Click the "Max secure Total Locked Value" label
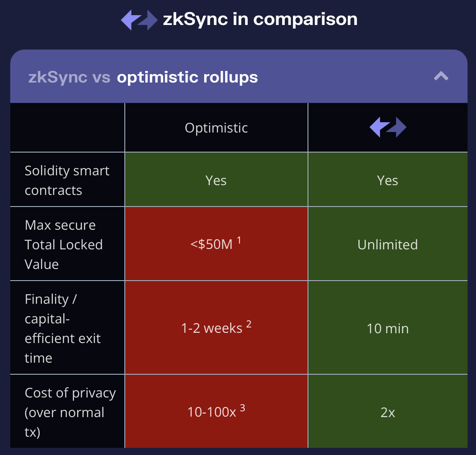The width and height of the screenshot is (476, 455). click(x=64, y=244)
